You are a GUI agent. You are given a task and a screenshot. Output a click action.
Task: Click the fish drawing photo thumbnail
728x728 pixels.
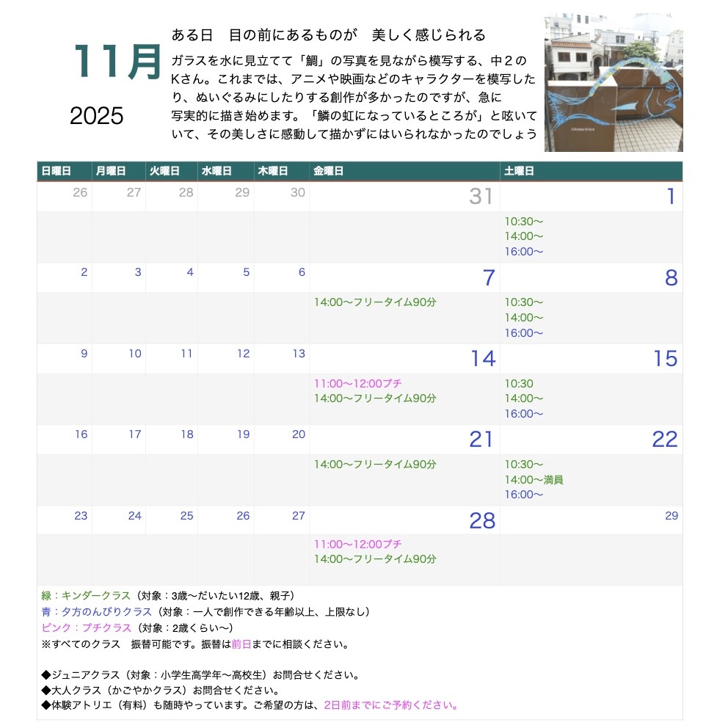click(x=613, y=83)
